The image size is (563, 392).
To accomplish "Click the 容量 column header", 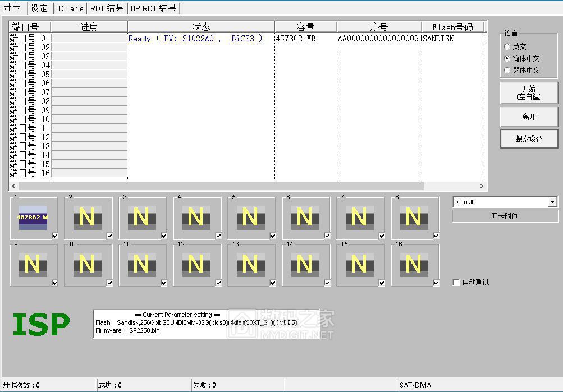I will [305, 27].
